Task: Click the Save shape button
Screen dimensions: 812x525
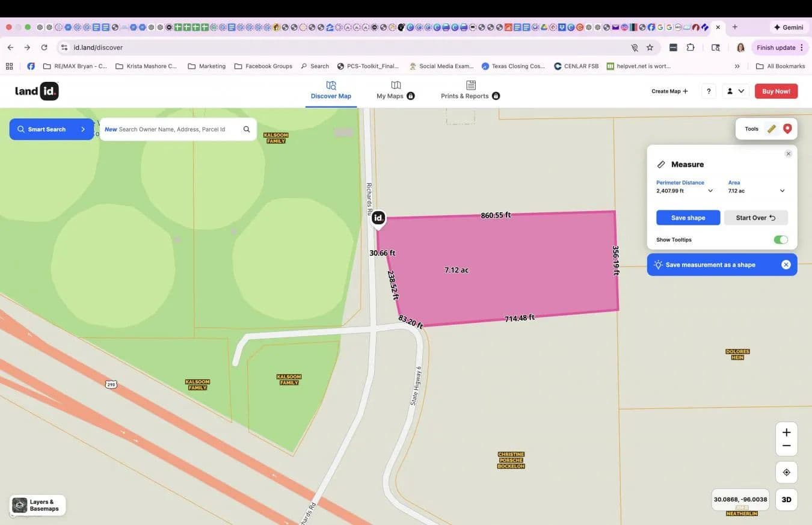Action: [x=687, y=218]
